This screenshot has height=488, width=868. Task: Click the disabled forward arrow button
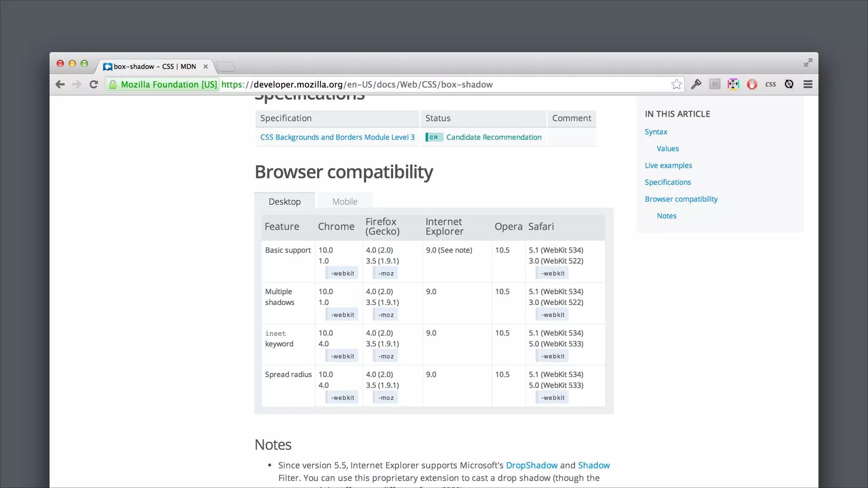[x=77, y=84]
